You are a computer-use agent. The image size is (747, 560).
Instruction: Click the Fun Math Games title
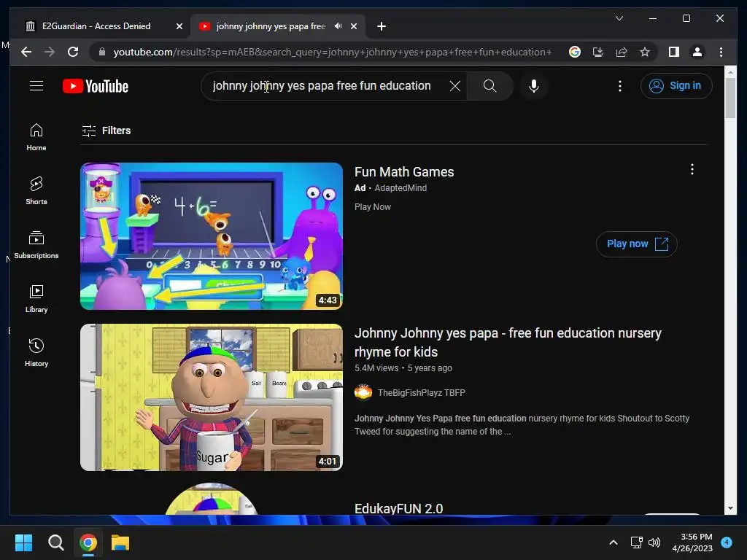point(404,172)
